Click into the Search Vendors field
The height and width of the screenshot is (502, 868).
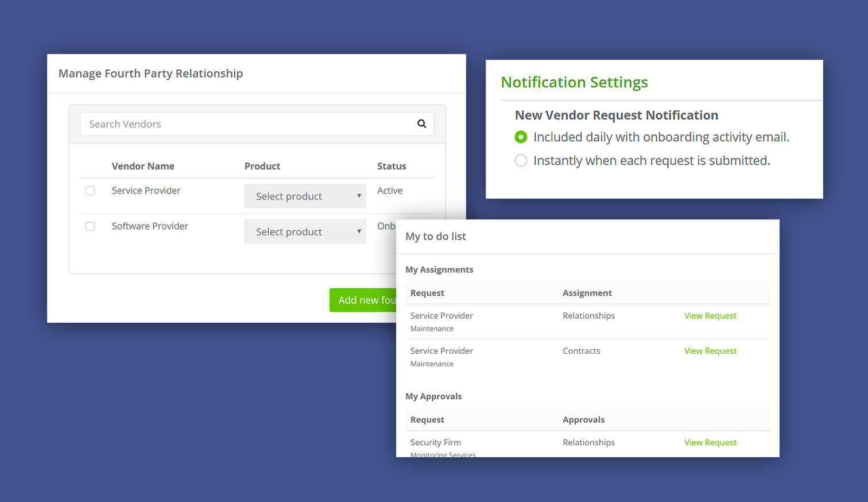(247, 124)
